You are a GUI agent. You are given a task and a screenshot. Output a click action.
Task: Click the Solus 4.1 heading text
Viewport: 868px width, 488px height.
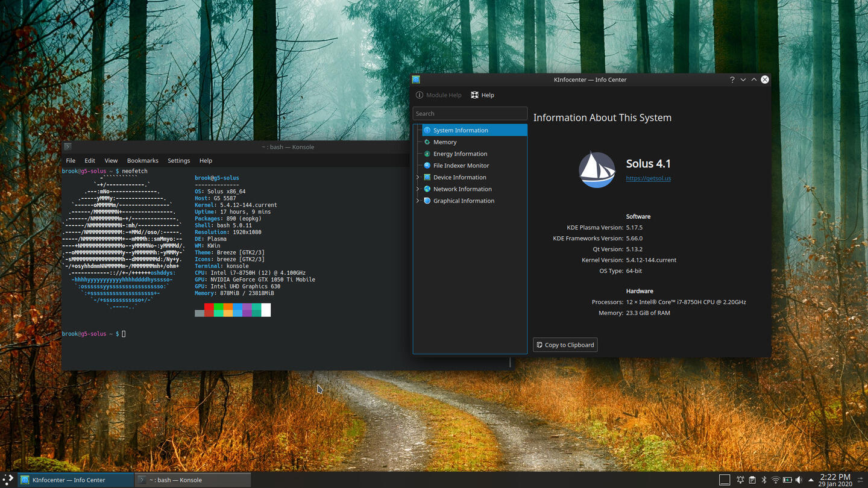648,164
